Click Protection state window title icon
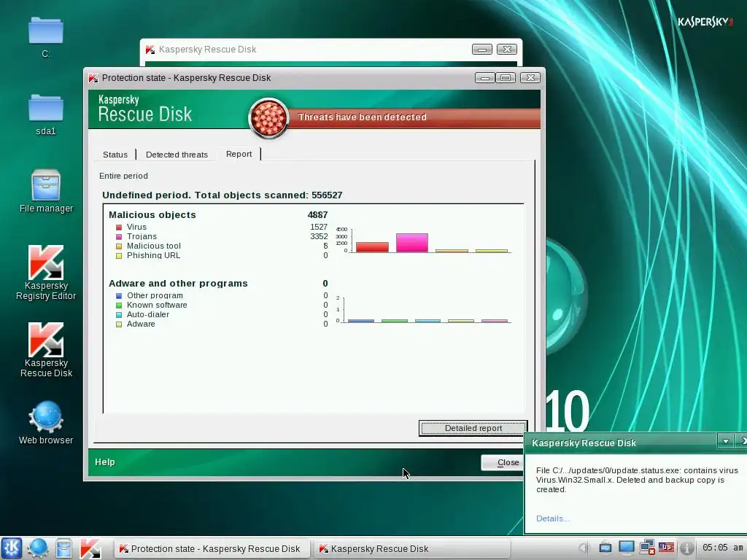This screenshot has height=560, width=747. (93, 78)
